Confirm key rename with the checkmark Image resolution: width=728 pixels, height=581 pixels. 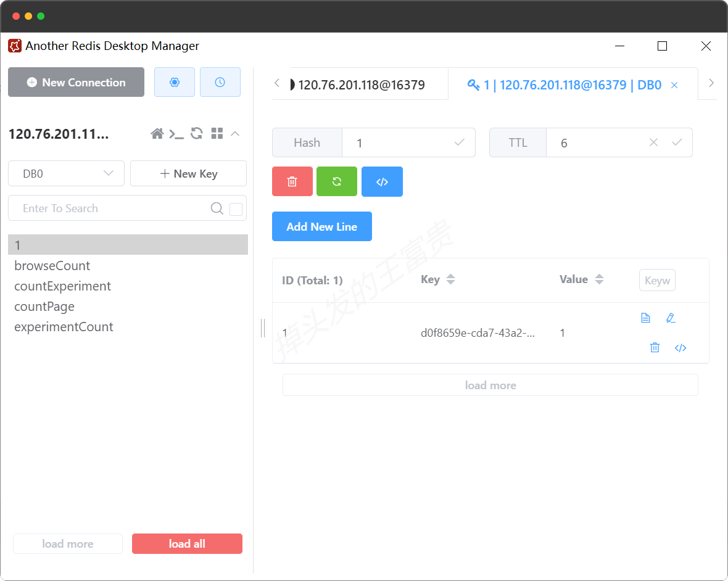pyautogui.click(x=459, y=142)
